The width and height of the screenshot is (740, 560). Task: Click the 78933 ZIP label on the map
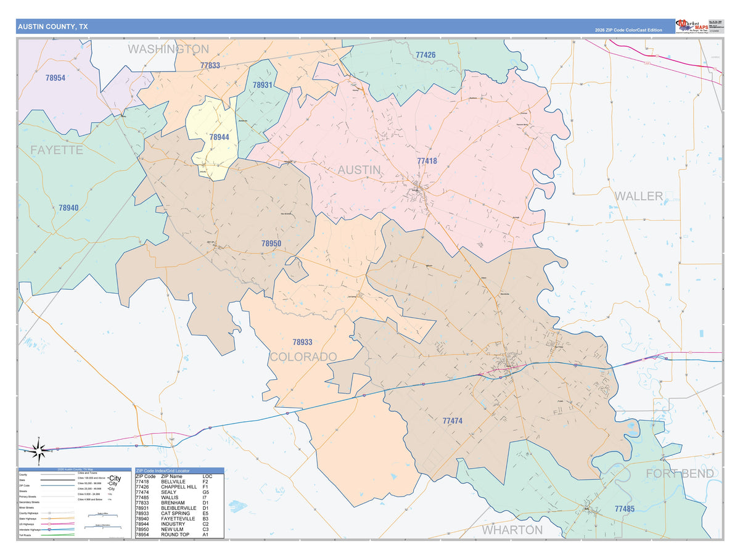302,342
